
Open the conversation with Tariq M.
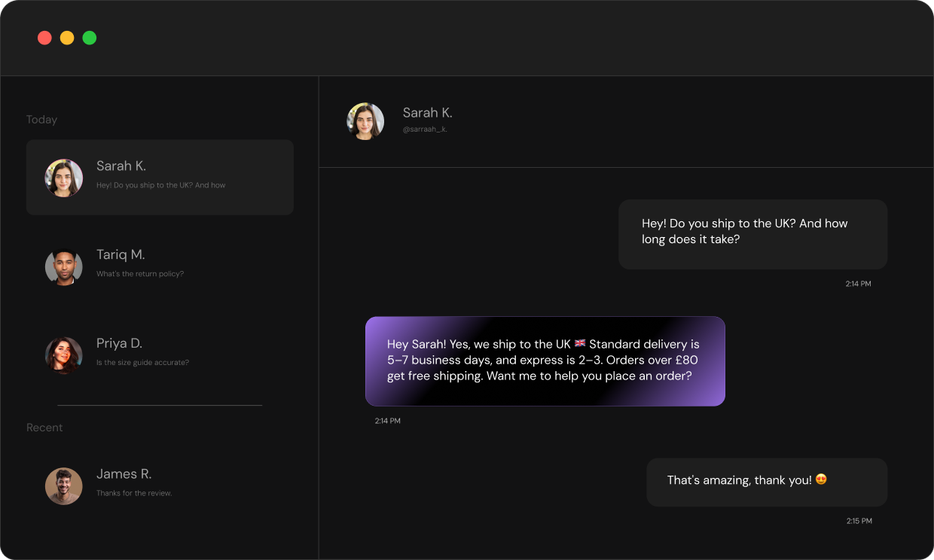(160, 263)
